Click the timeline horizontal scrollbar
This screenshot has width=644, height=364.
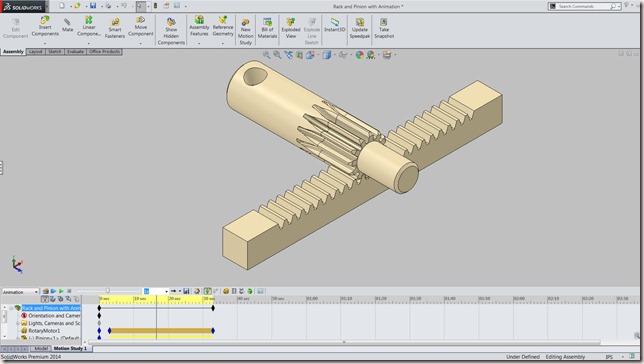(344, 342)
